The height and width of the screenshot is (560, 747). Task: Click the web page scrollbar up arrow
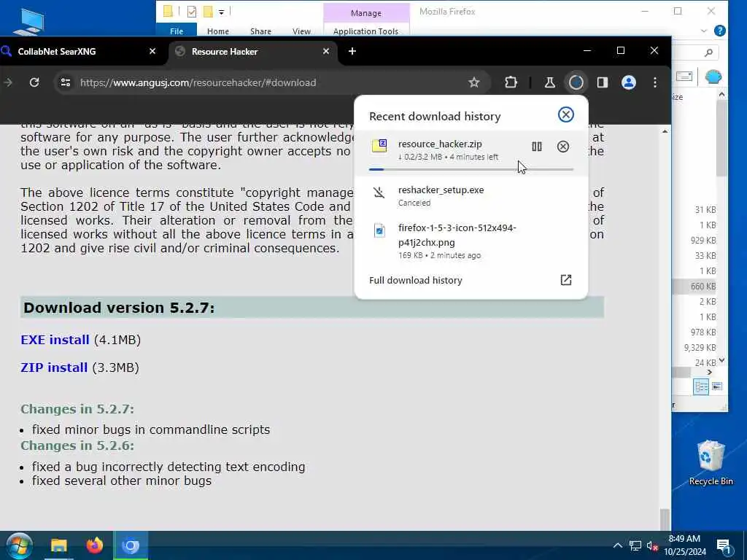(665, 131)
